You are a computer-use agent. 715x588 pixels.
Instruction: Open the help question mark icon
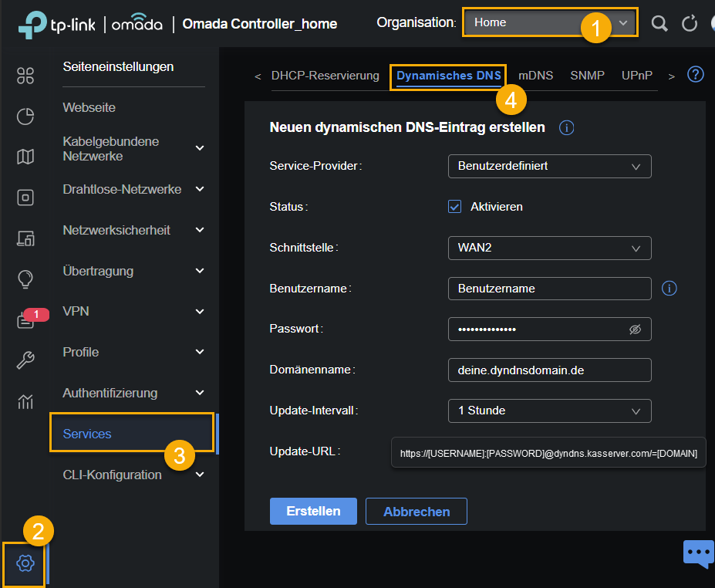click(x=696, y=74)
